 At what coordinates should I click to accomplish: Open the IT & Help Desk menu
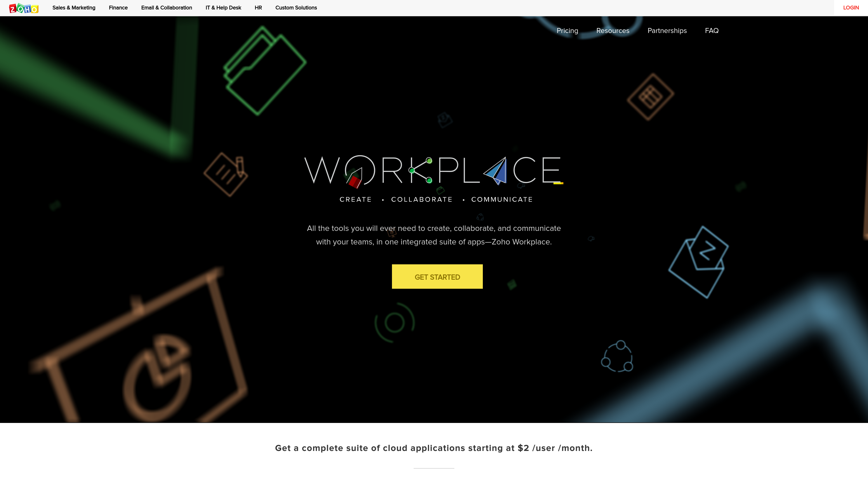(223, 8)
